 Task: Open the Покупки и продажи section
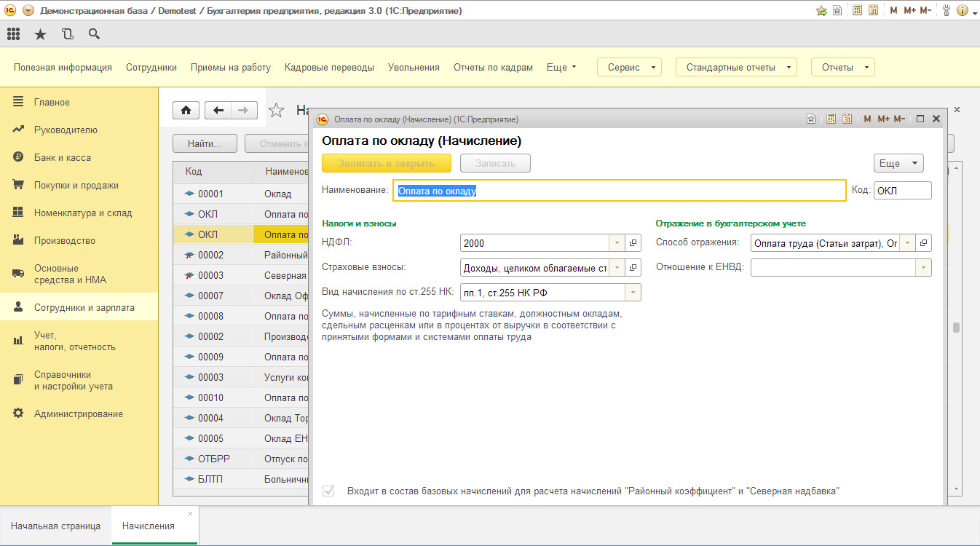tap(79, 185)
